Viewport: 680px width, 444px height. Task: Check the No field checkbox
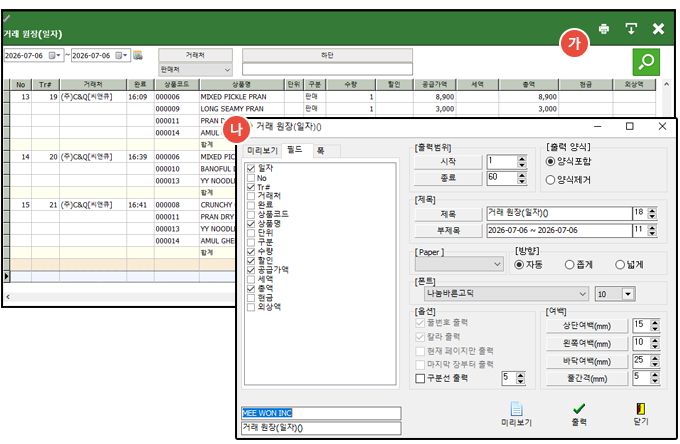click(x=251, y=178)
